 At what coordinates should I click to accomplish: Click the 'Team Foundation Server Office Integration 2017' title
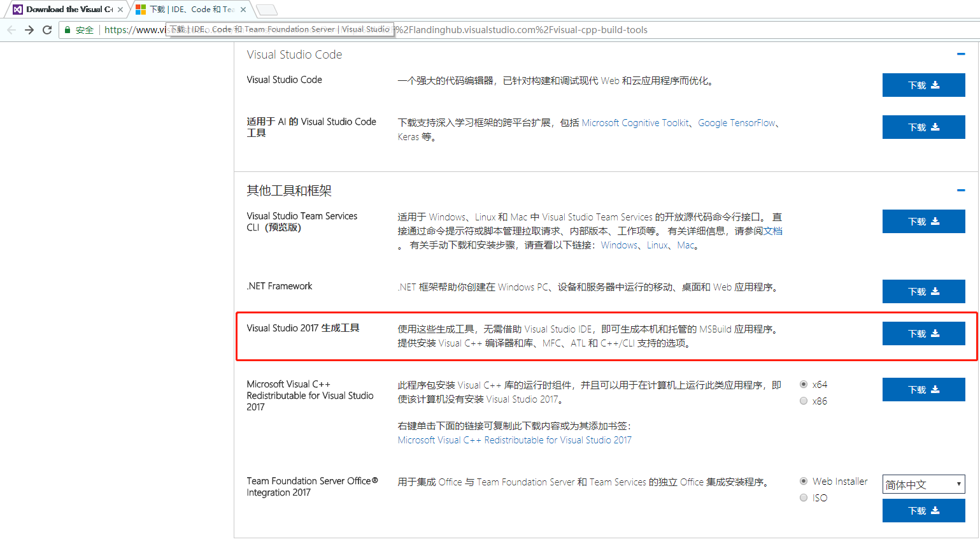[x=312, y=487]
